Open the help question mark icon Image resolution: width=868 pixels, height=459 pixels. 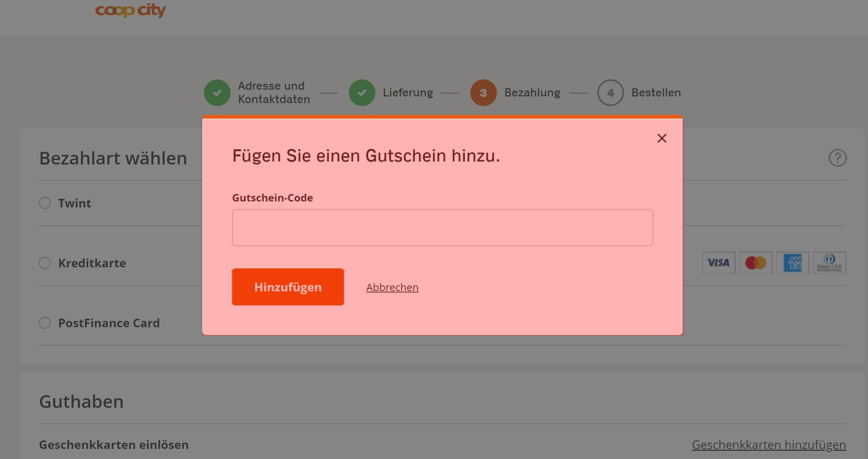pos(838,158)
